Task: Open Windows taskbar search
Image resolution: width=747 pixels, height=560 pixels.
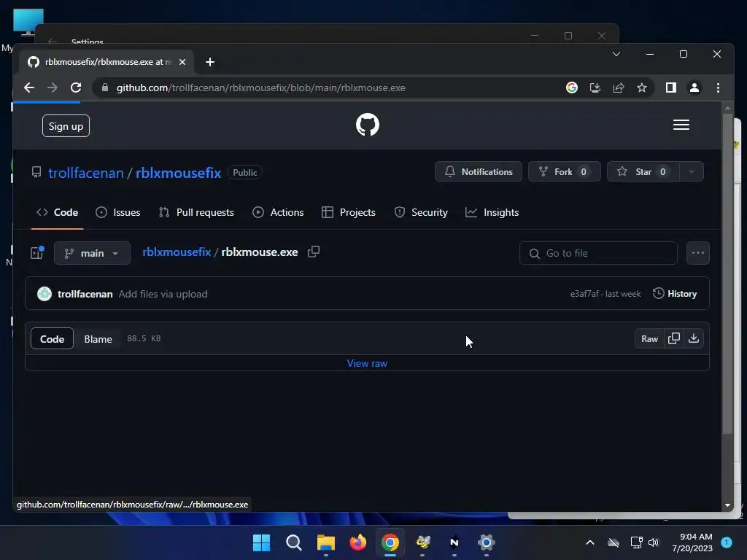Action: point(293,542)
